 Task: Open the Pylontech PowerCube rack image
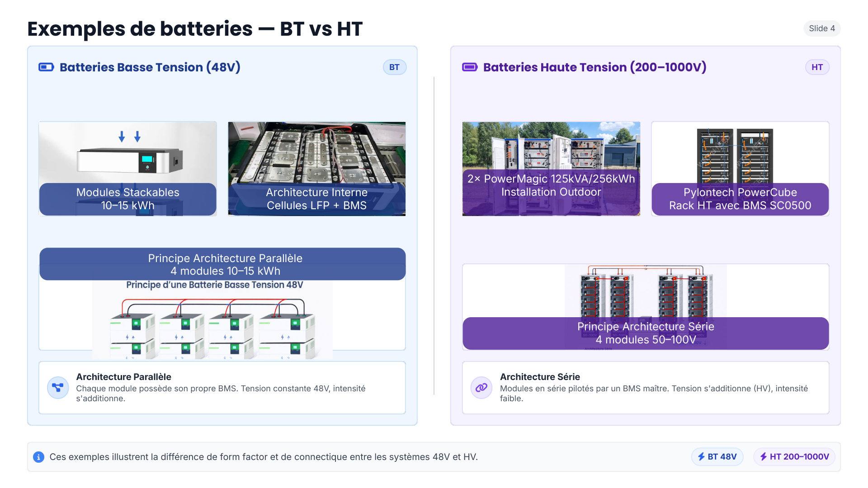(x=740, y=154)
